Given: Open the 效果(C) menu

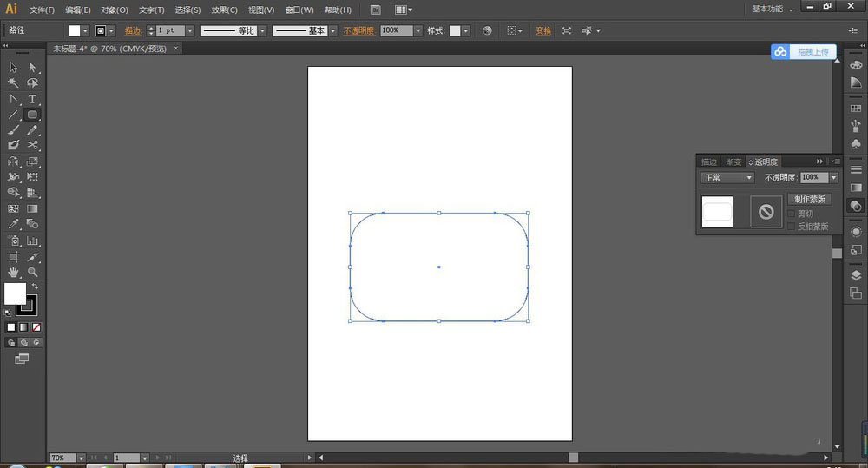Looking at the screenshot, I should [x=224, y=10].
